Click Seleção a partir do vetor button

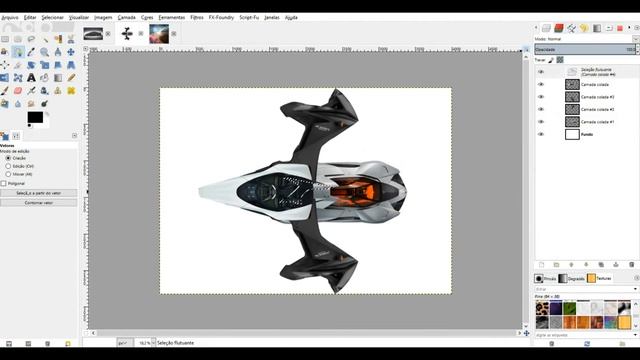pyautogui.click(x=38, y=193)
